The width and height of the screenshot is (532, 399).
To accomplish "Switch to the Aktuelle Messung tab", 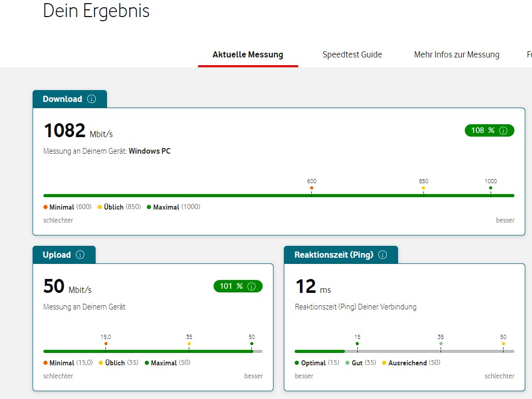I will [248, 54].
